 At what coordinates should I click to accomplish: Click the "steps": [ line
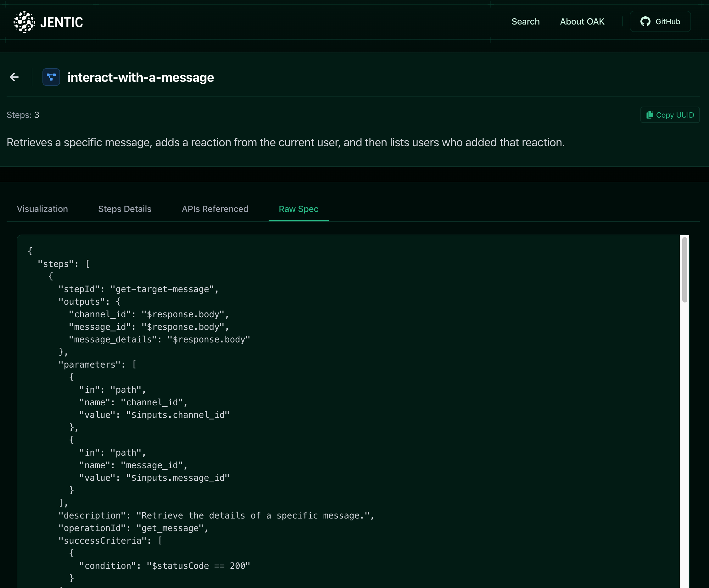click(x=64, y=264)
